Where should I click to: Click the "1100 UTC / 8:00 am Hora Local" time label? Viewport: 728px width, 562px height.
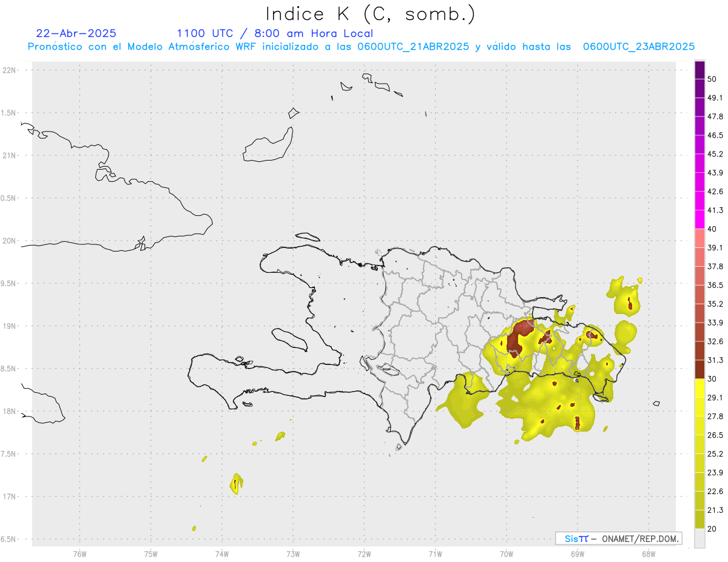pos(275,33)
